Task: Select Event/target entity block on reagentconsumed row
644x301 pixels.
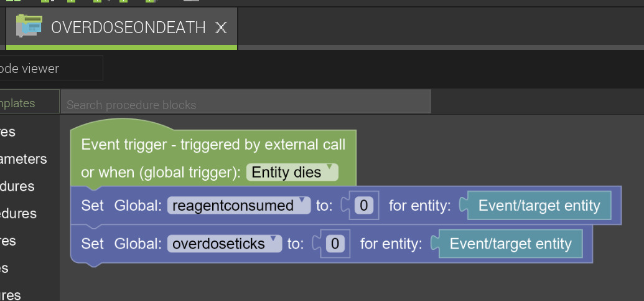Action: click(x=539, y=205)
